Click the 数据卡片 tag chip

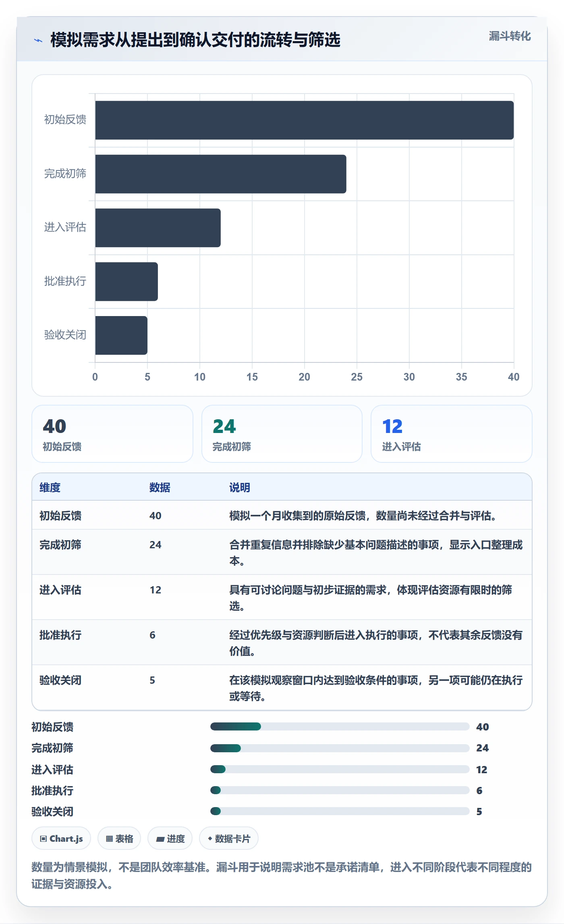click(229, 839)
